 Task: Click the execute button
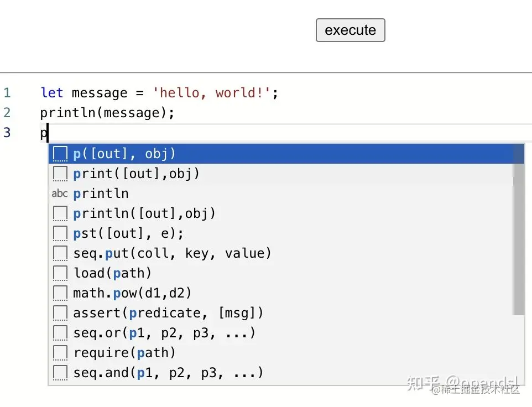350,30
